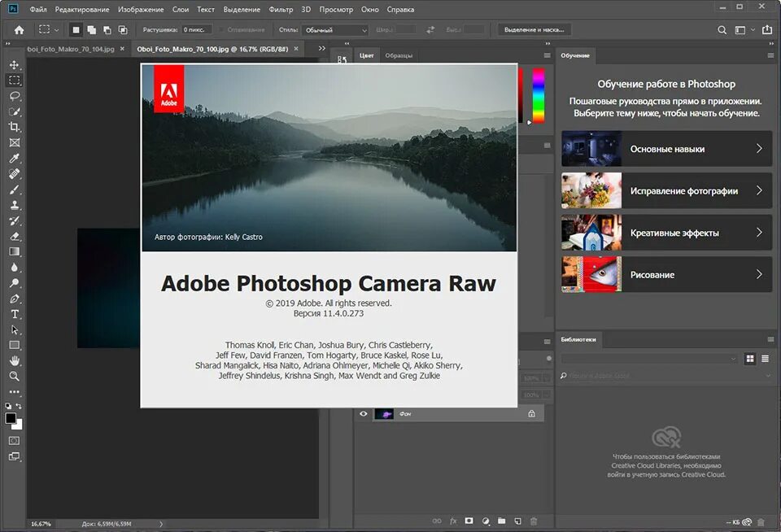Viewport: 781px width, 532px height.
Task: Switch Libraries to grid view
Action: click(749, 359)
